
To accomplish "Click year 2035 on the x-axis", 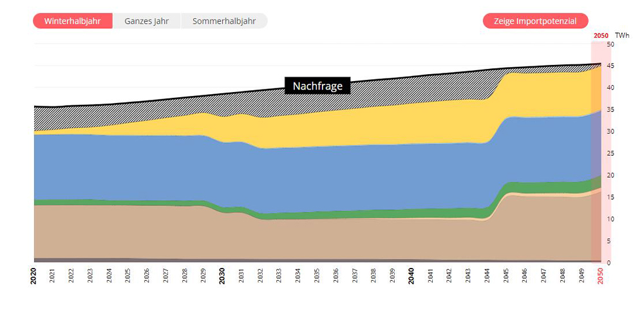I will pos(316,276).
